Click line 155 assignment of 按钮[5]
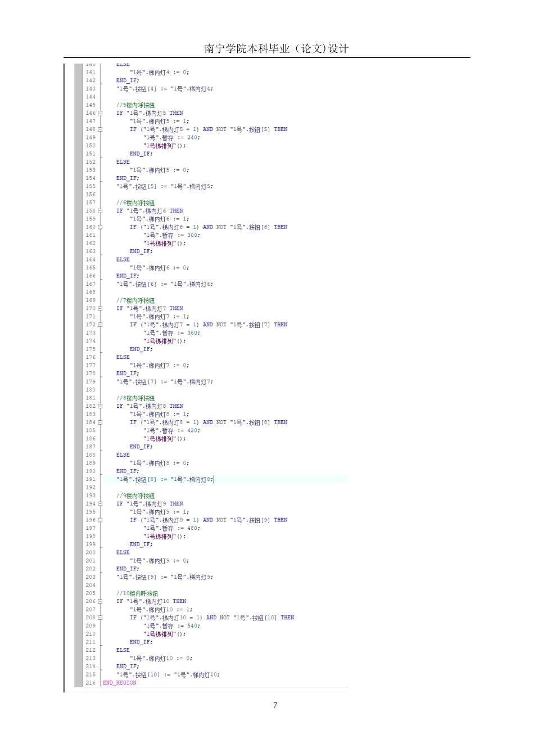 (x=165, y=186)
